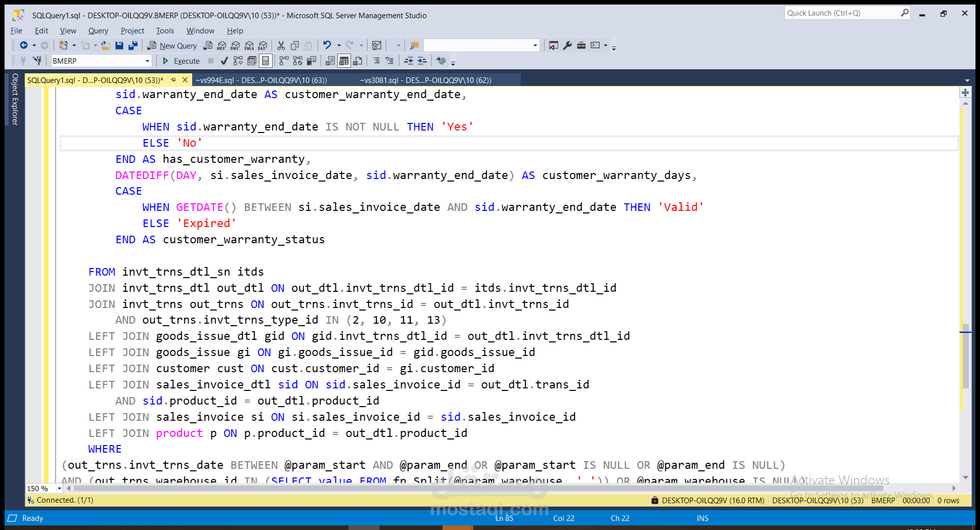Viewport: 980px width, 530px height.
Task: Open a new MDX query
Action: [x=221, y=46]
